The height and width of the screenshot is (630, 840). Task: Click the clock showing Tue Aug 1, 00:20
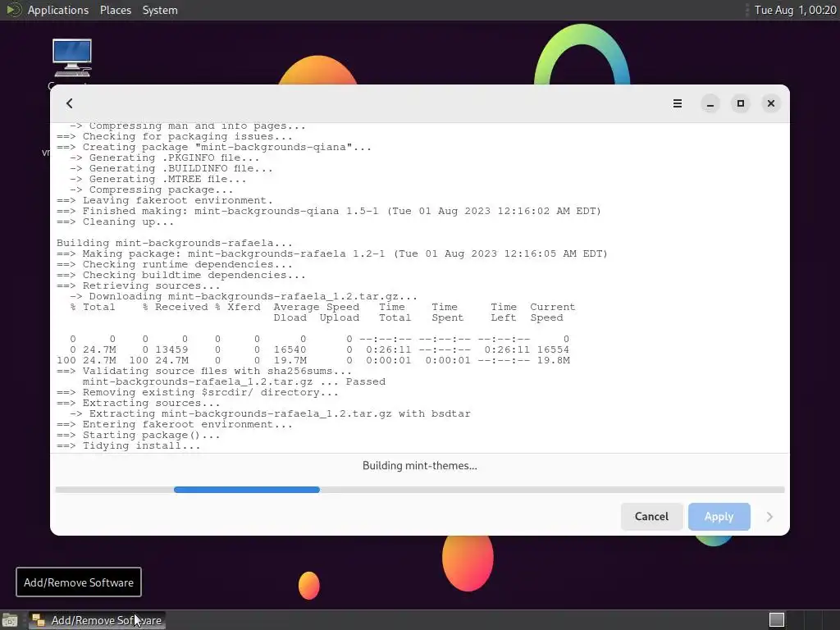pyautogui.click(x=795, y=10)
